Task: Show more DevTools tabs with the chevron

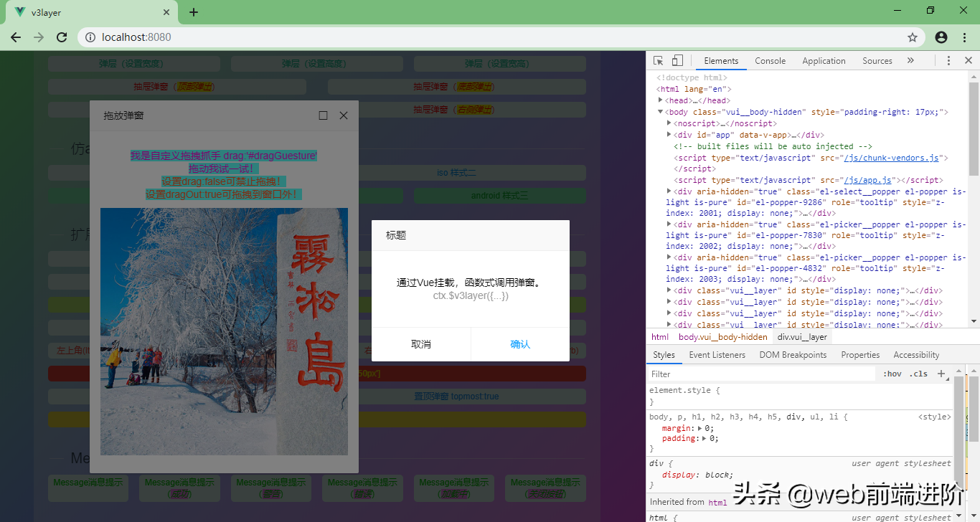Action: point(910,61)
